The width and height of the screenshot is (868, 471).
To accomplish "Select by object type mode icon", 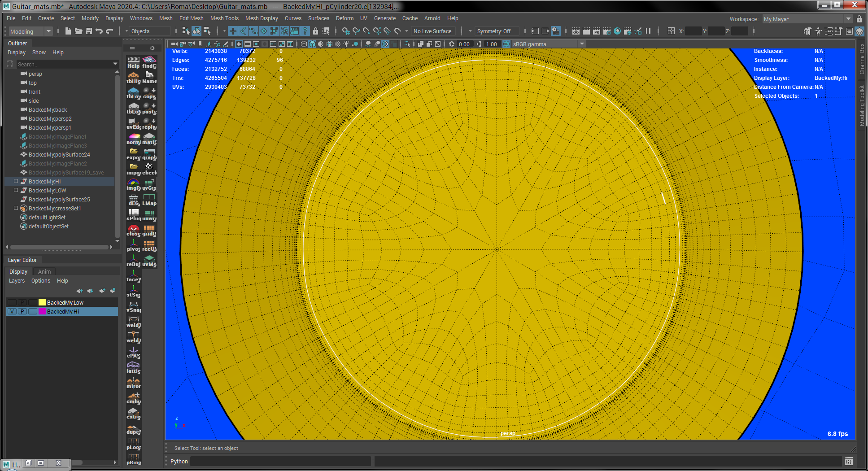I will click(196, 31).
